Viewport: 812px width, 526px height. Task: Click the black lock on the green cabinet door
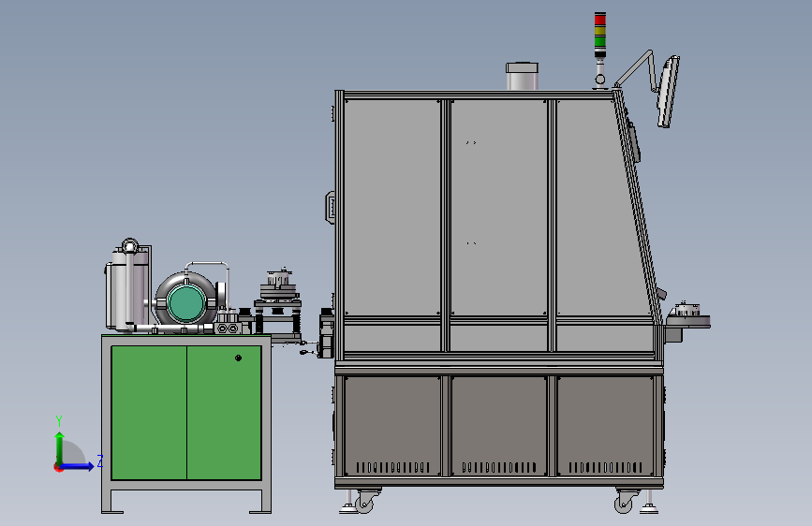[x=238, y=358]
